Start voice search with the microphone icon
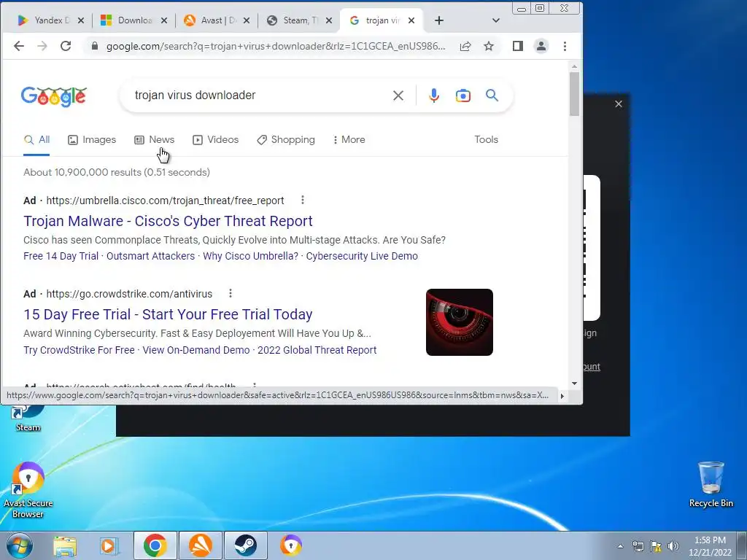Viewport: 747px width, 560px height. [x=433, y=96]
